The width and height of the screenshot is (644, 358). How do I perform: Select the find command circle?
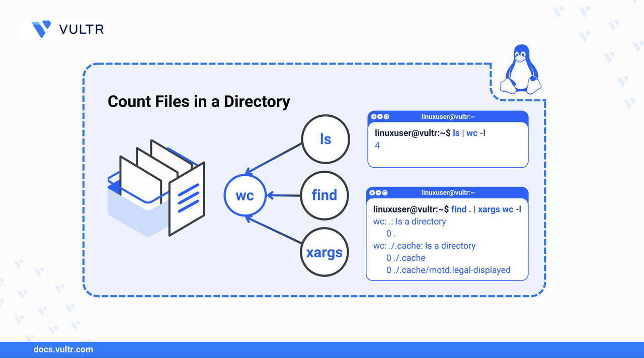[x=324, y=195]
